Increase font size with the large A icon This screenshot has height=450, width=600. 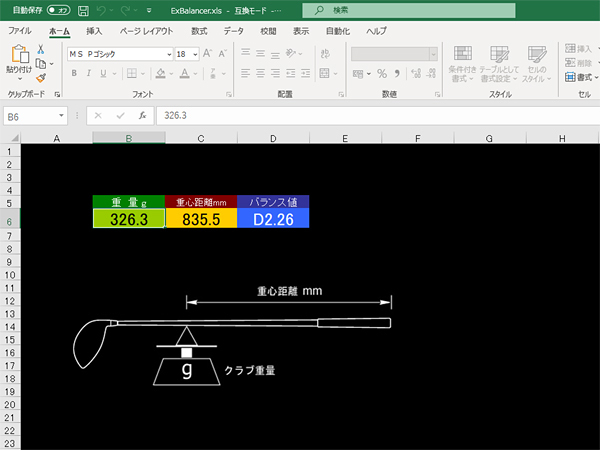coord(209,54)
